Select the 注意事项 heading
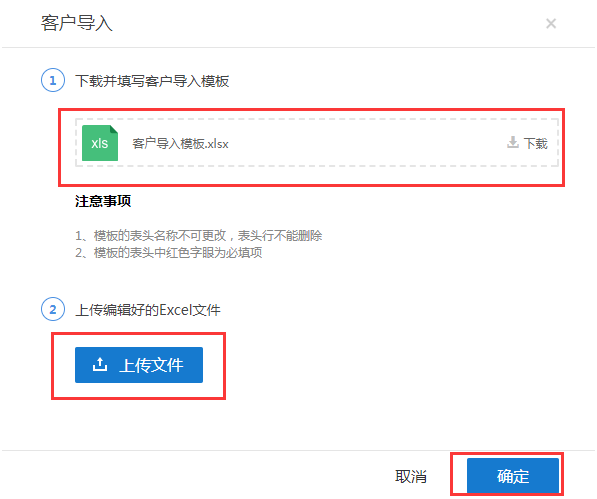The width and height of the screenshot is (597, 499). pos(103,201)
